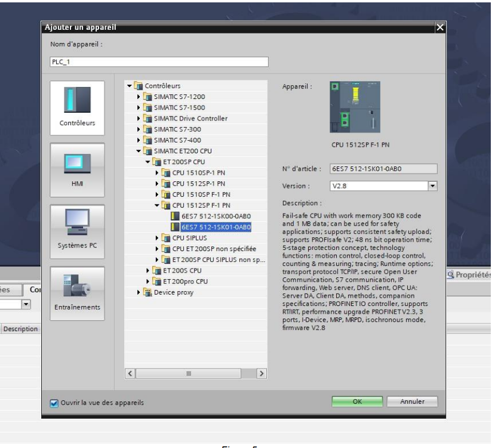Expand the CPU 1510SP-1 PN node
The height and width of the screenshot is (448, 495).
click(157, 173)
